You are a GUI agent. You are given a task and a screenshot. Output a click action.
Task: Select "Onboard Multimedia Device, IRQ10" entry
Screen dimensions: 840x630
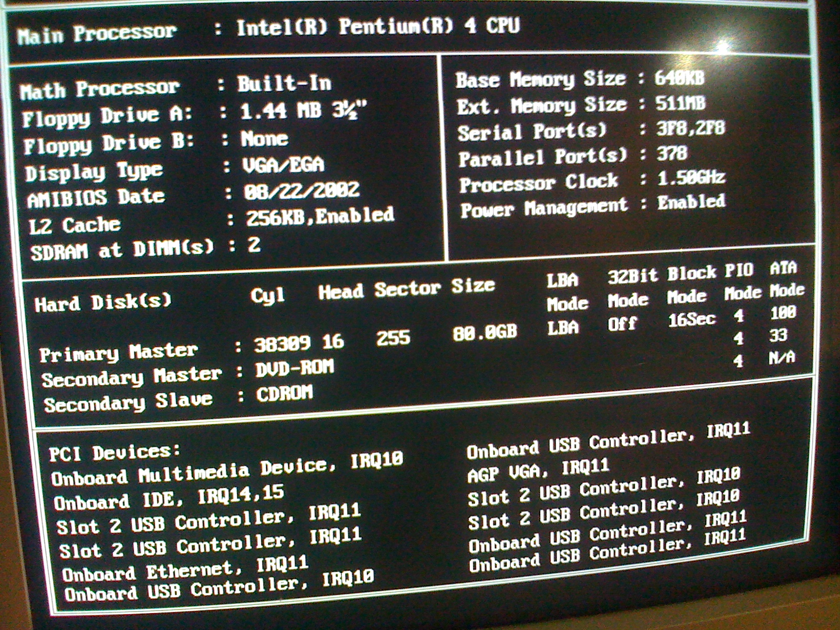227,468
